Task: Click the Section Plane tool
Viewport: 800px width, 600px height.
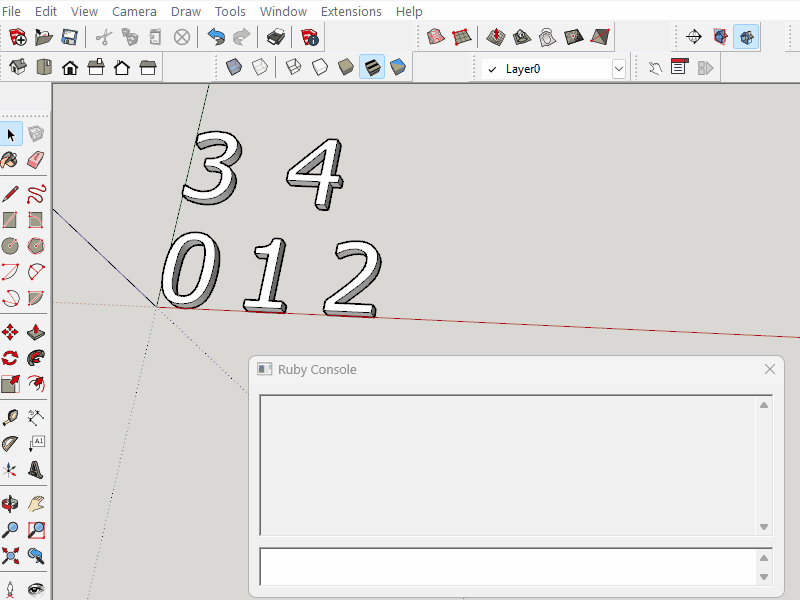Action: pyautogui.click(x=693, y=37)
